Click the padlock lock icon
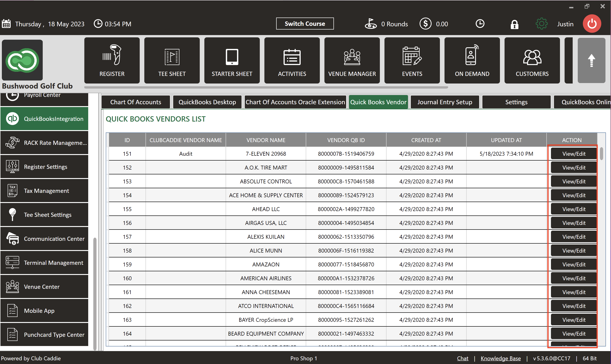The width and height of the screenshot is (611, 364). coord(514,24)
